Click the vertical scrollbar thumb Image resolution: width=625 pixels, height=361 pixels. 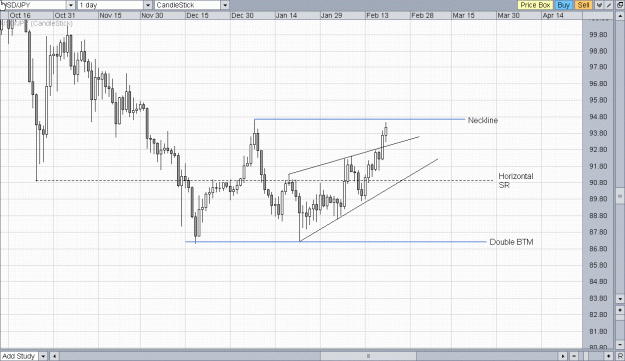tap(620, 196)
